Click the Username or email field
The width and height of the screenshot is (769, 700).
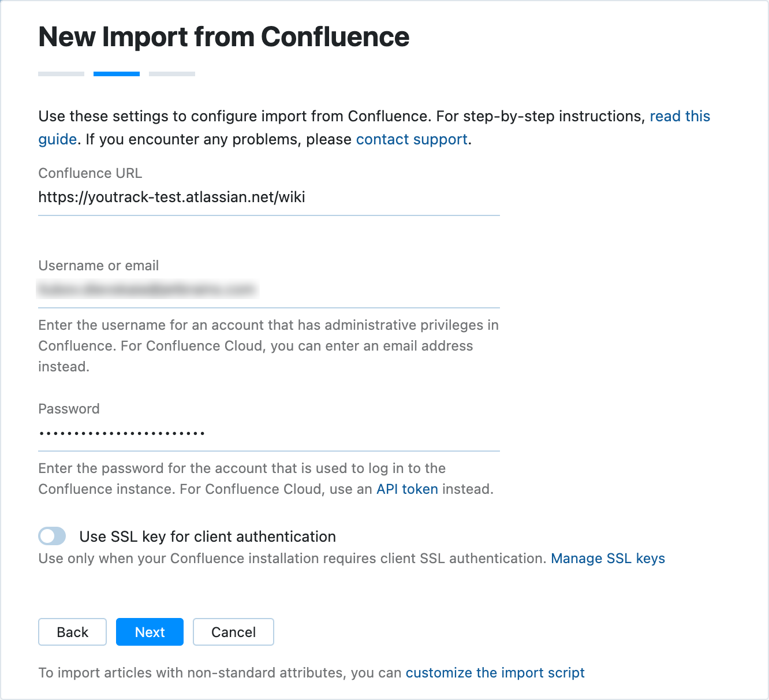[268, 289]
